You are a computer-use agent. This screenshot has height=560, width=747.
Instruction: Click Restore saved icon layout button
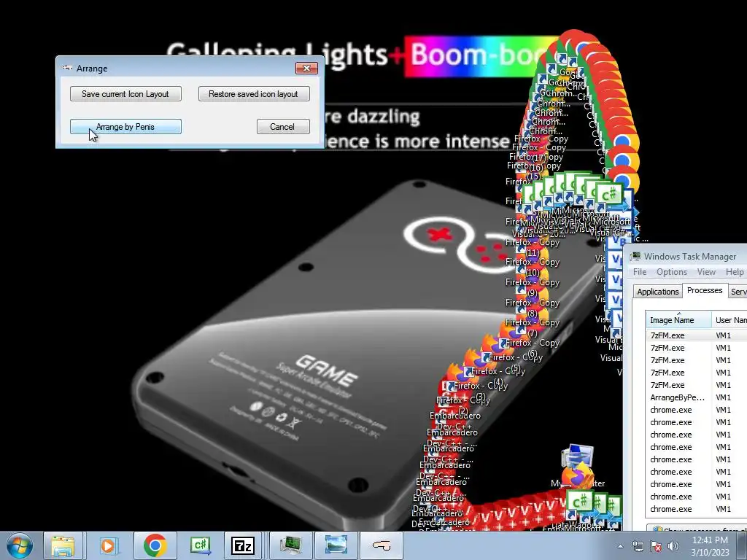[253, 94]
